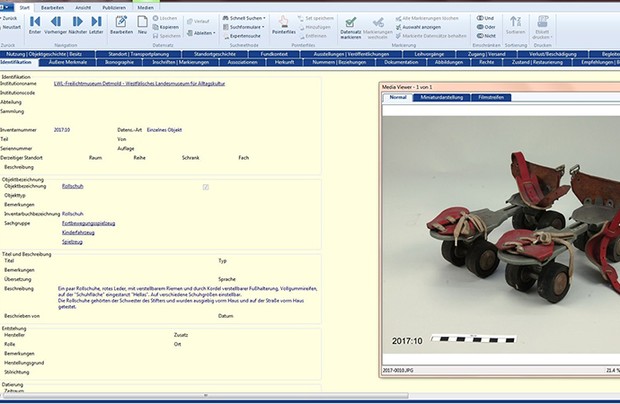The height and width of the screenshot is (404, 620).
Task: Select Normal tab in Media Viewer
Action: tap(398, 97)
